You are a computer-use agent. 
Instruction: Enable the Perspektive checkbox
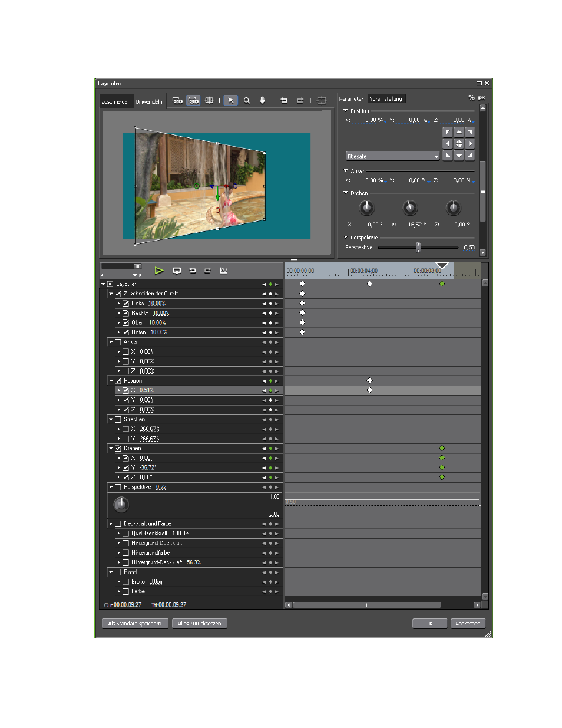[118, 487]
